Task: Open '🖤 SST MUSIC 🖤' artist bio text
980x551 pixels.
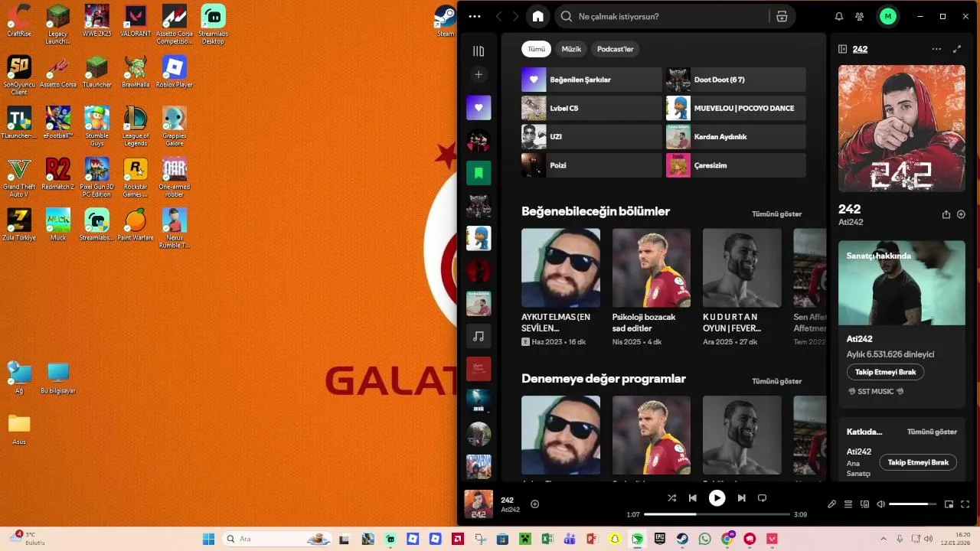Action: [875, 391]
